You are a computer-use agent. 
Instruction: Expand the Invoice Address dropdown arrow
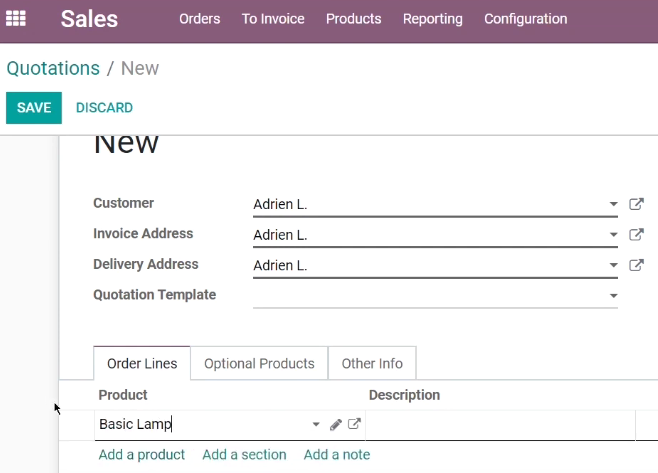coord(614,235)
